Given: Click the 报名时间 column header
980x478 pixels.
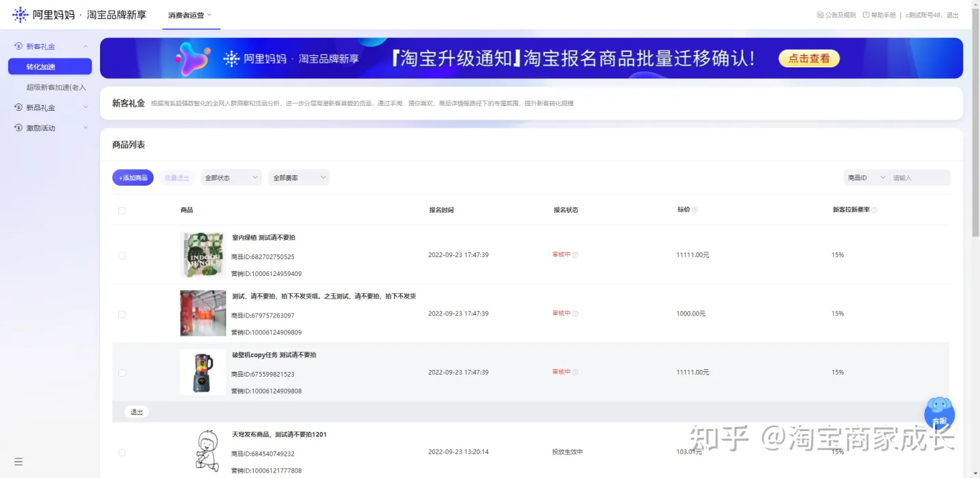Looking at the screenshot, I should pyautogui.click(x=441, y=210).
